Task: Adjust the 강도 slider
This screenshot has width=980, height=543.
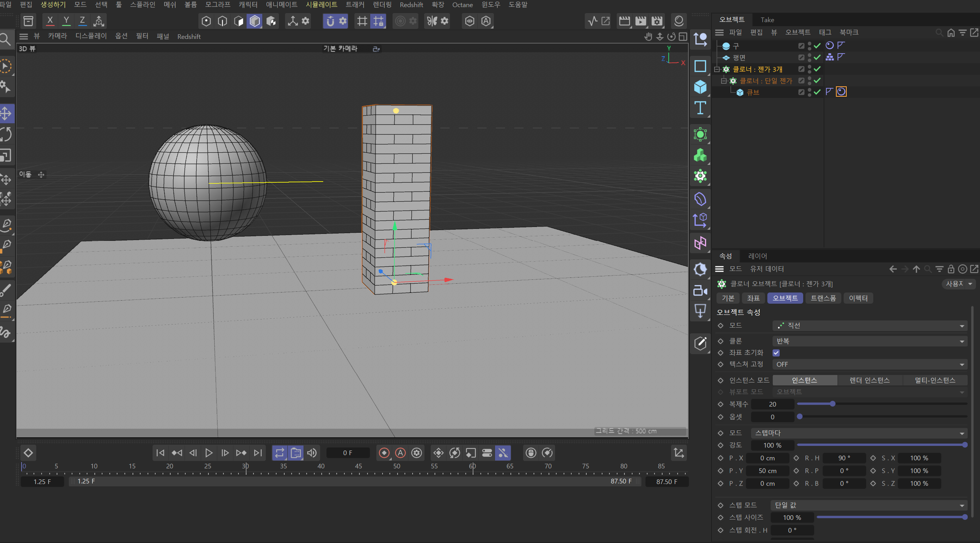Action: (x=882, y=445)
